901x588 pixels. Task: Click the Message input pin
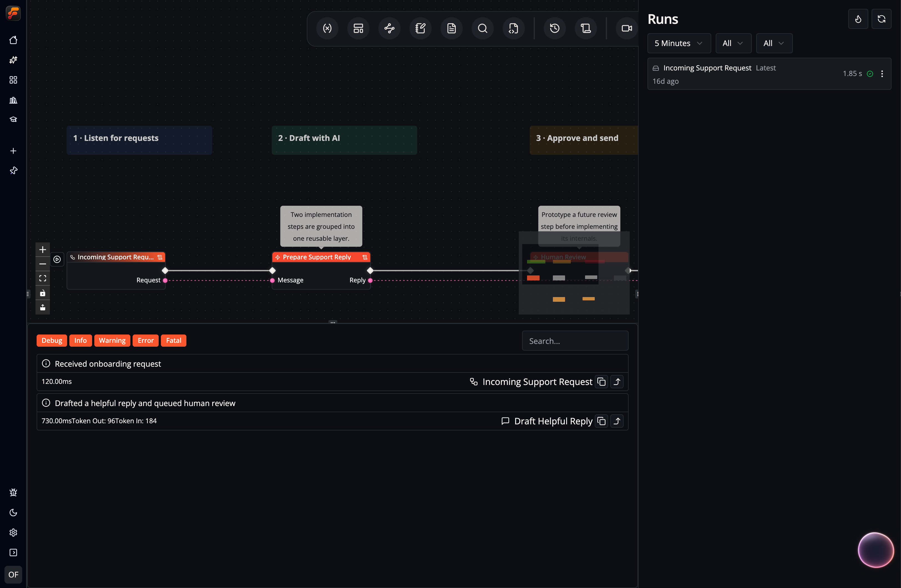coord(272,280)
